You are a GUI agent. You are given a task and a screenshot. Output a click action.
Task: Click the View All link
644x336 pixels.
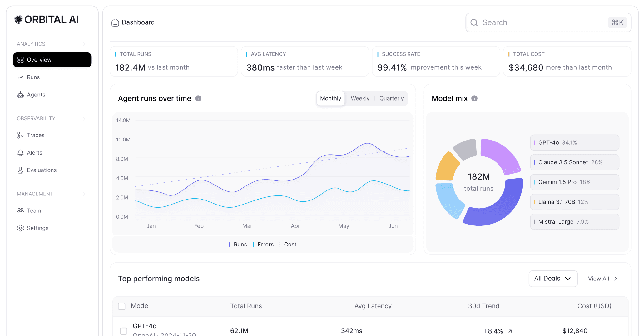click(603, 279)
